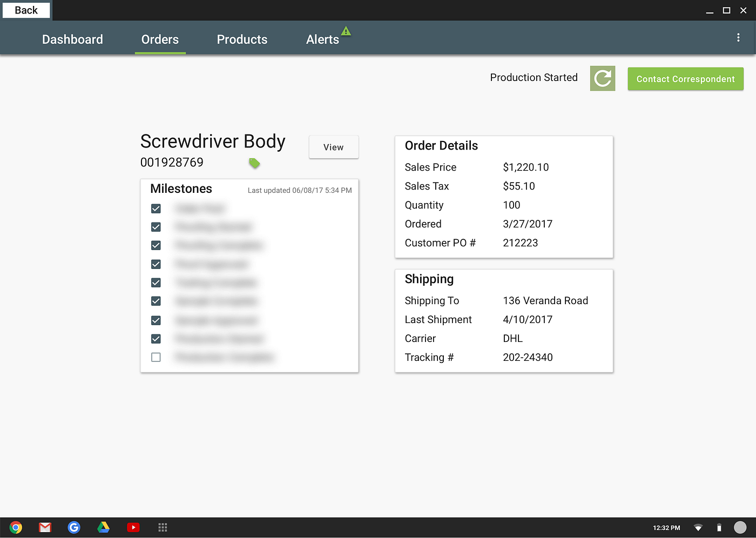Open YouTube from the shelf
756x538 pixels.
133,527
